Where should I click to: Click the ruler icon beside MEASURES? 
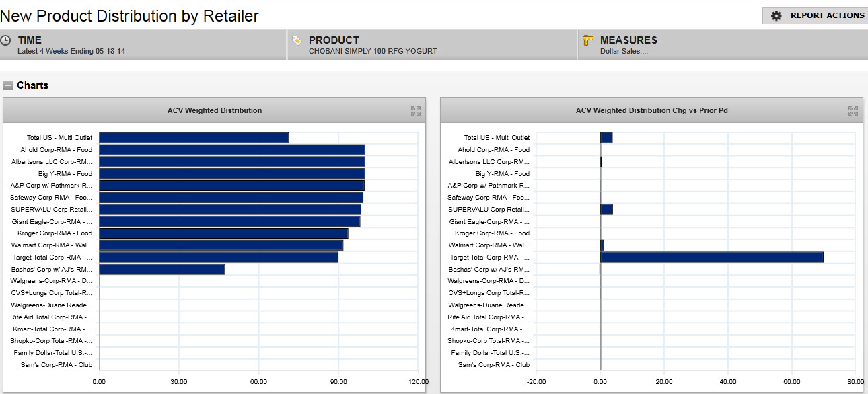[587, 40]
